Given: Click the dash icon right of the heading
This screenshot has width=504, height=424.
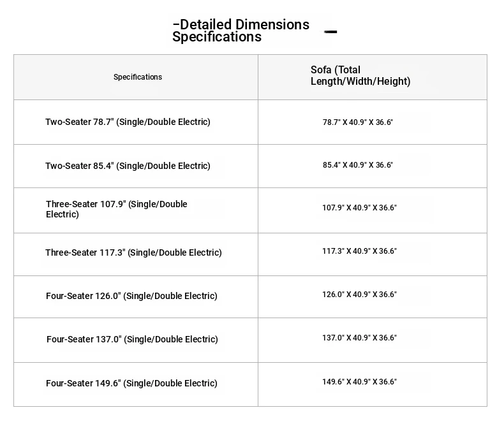Looking at the screenshot, I should pyautogui.click(x=330, y=31).
